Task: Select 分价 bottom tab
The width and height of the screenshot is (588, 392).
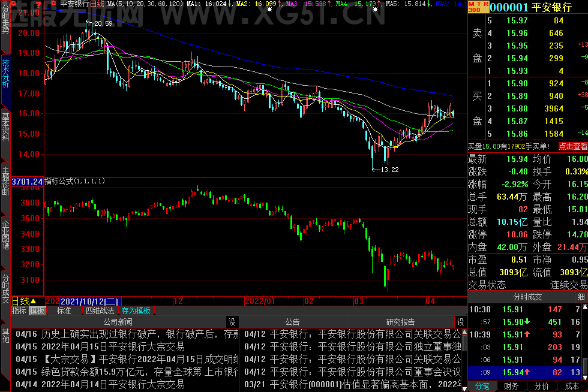Action: pos(541,387)
